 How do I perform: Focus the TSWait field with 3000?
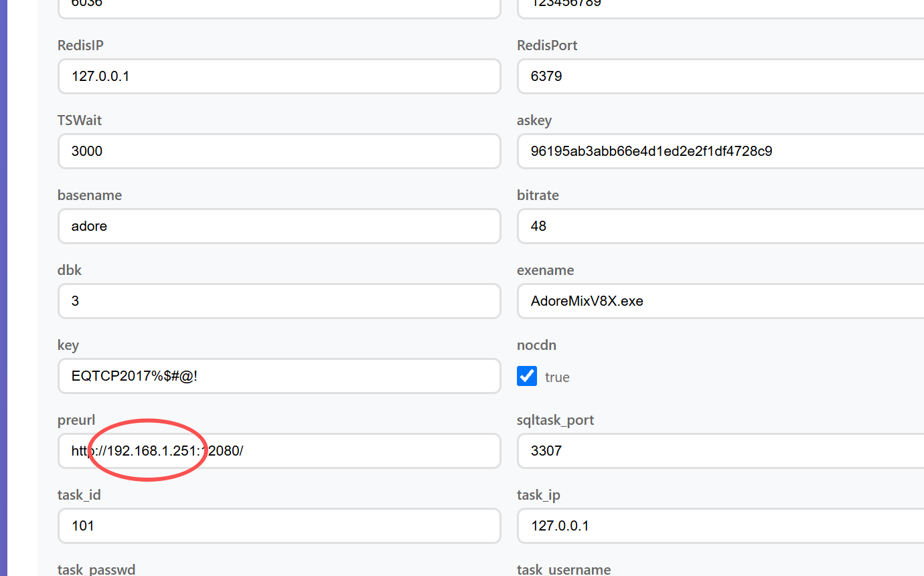click(x=279, y=151)
